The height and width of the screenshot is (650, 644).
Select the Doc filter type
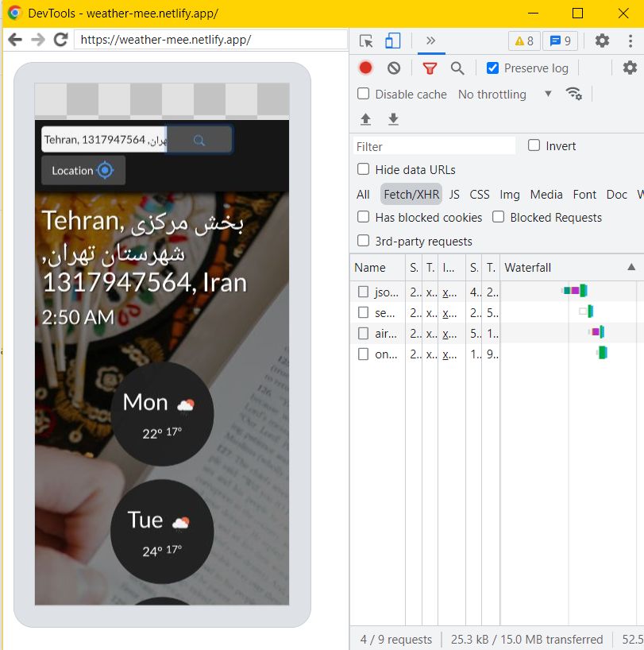(x=617, y=195)
